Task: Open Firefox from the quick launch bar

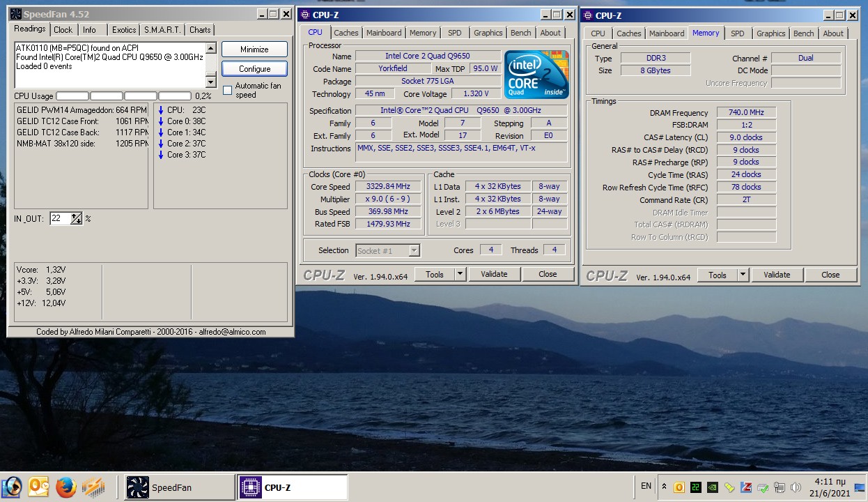Action: click(65, 487)
